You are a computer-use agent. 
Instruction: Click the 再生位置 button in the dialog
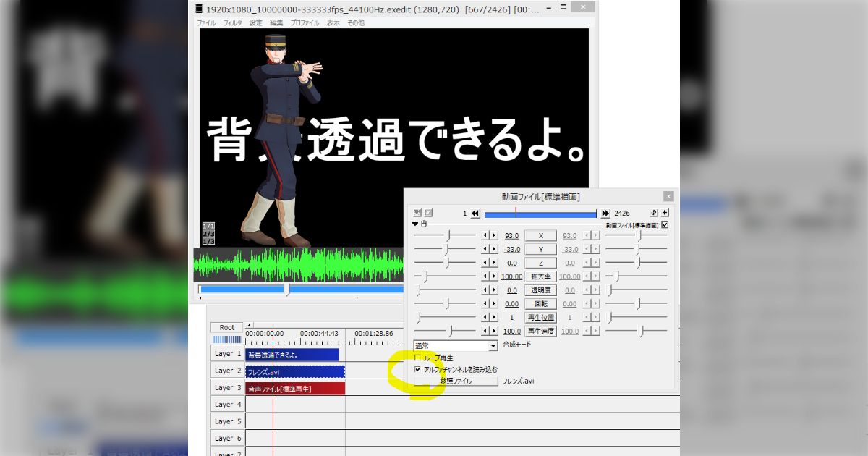[x=539, y=317]
